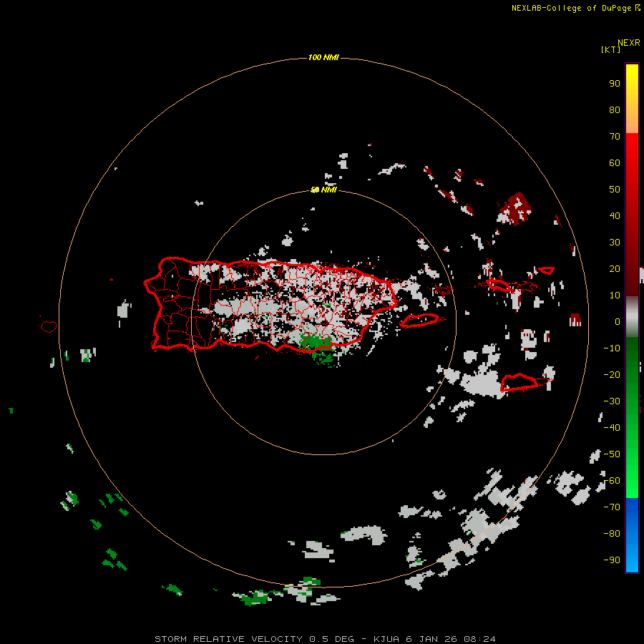Click the -50 value on the velocity scale
The image size is (644, 644).
pyautogui.click(x=612, y=454)
